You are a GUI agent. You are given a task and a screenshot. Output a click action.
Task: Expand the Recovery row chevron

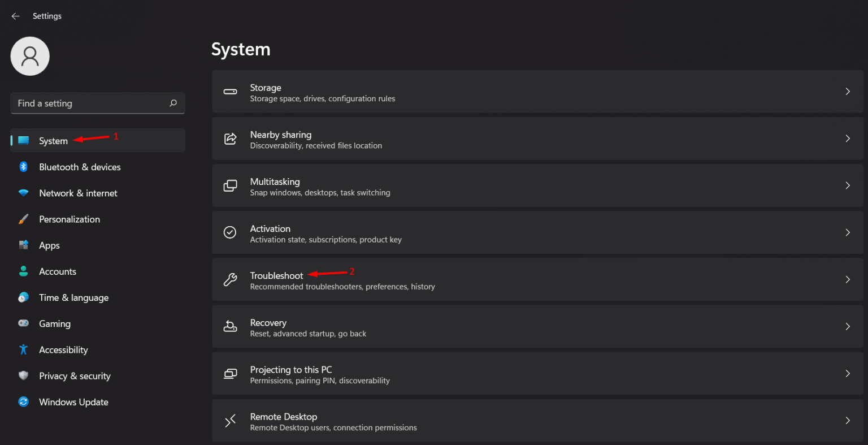pos(847,326)
